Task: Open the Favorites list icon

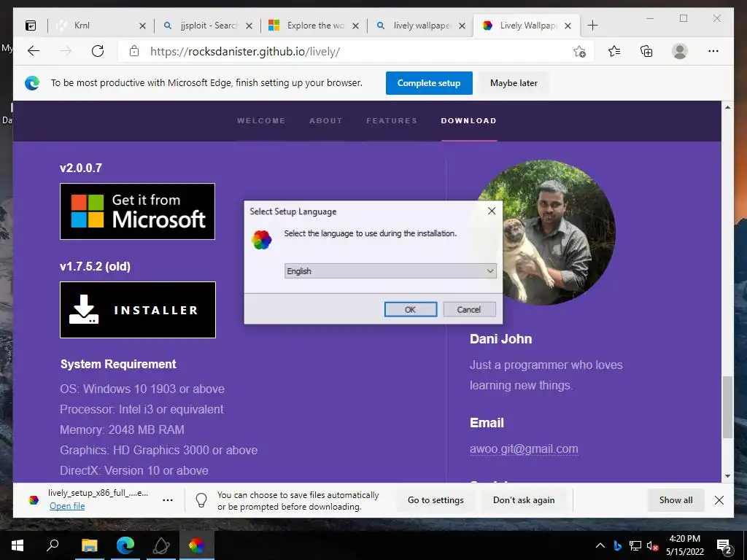Action: tap(614, 51)
